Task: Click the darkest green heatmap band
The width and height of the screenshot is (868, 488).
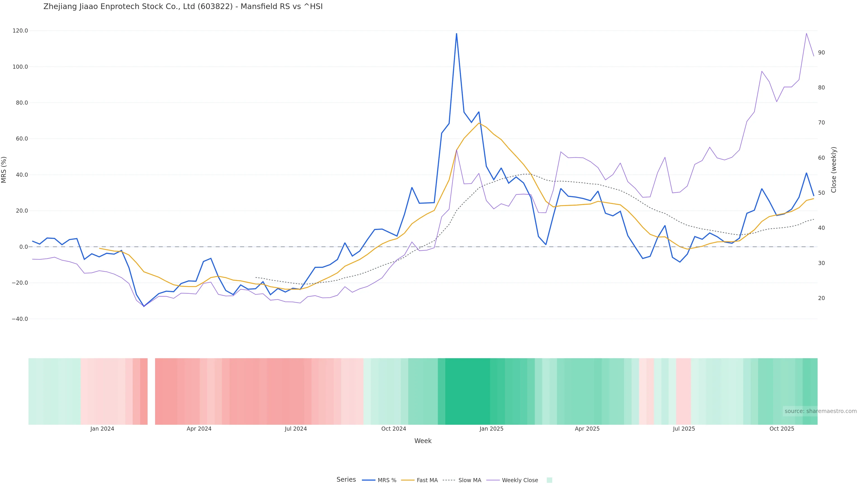Action: (x=467, y=391)
